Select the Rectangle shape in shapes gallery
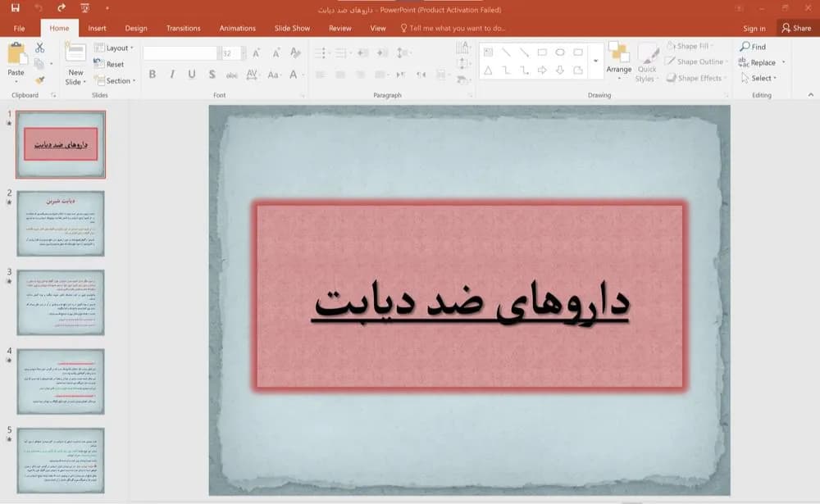The width and height of the screenshot is (820, 504). (x=542, y=52)
